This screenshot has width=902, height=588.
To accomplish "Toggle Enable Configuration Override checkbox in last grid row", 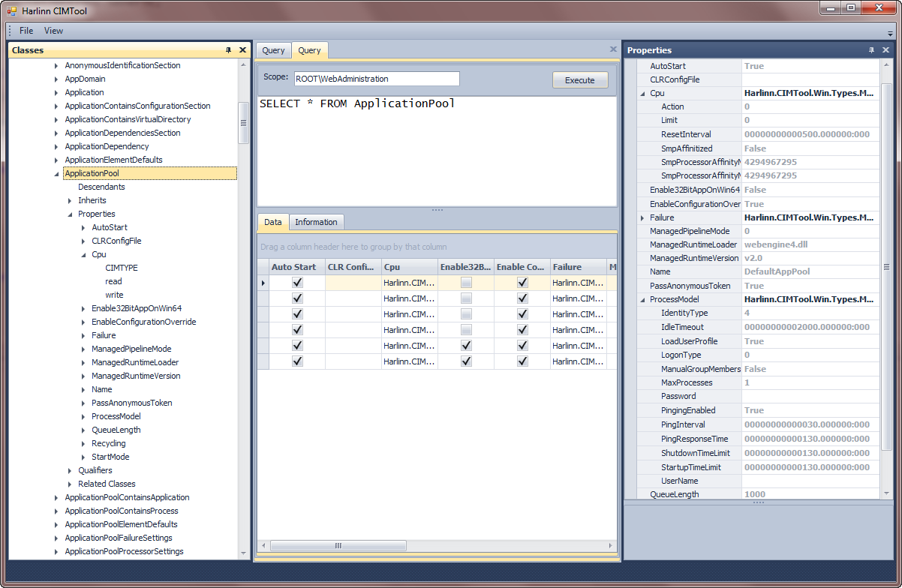I will (x=522, y=361).
